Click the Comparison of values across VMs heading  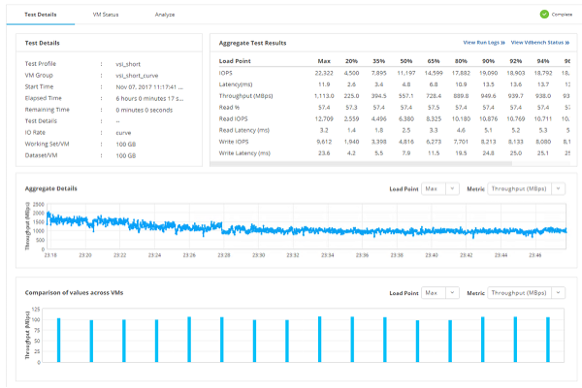[x=74, y=293]
